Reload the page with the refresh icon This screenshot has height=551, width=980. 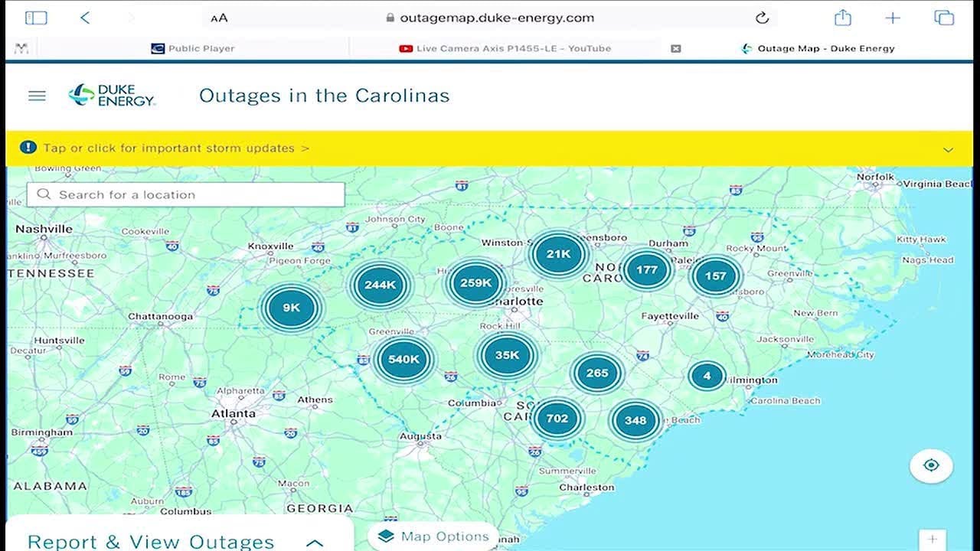(762, 18)
